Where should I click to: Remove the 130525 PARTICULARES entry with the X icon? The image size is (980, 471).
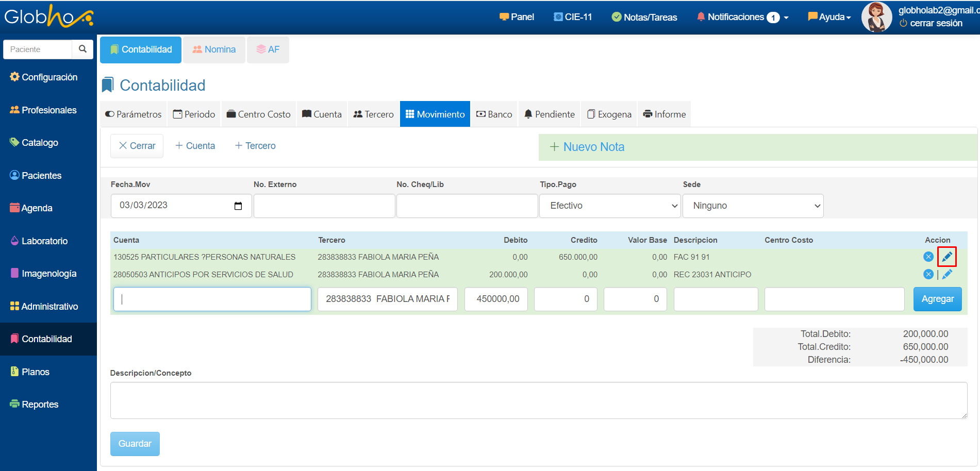pos(928,257)
